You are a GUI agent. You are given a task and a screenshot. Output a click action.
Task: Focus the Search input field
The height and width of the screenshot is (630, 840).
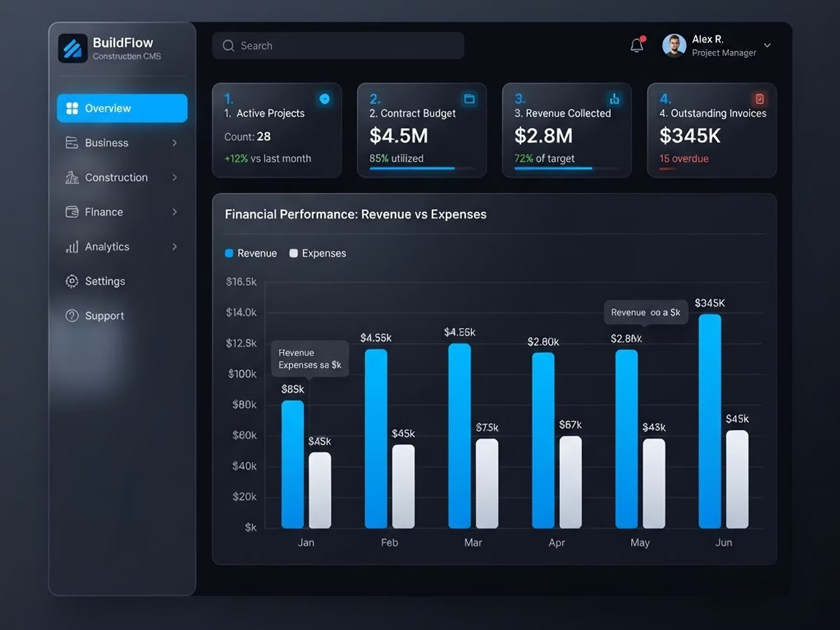point(338,46)
